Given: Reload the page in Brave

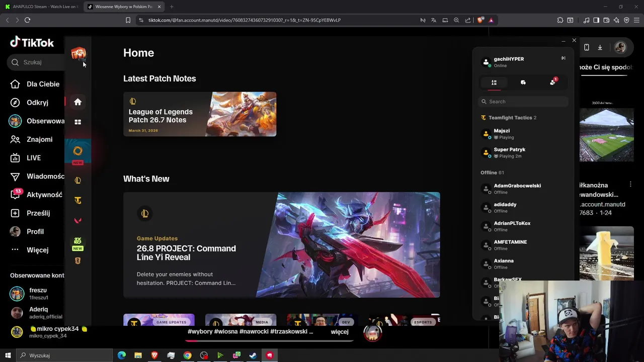Looking at the screenshot, I should coord(27,20).
